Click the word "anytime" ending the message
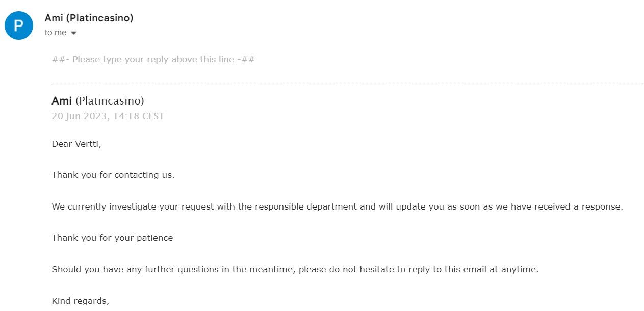 pyautogui.click(x=518, y=269)
